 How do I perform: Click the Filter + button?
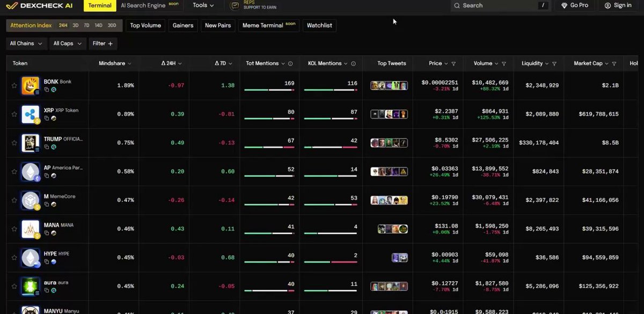coord(103,43)
